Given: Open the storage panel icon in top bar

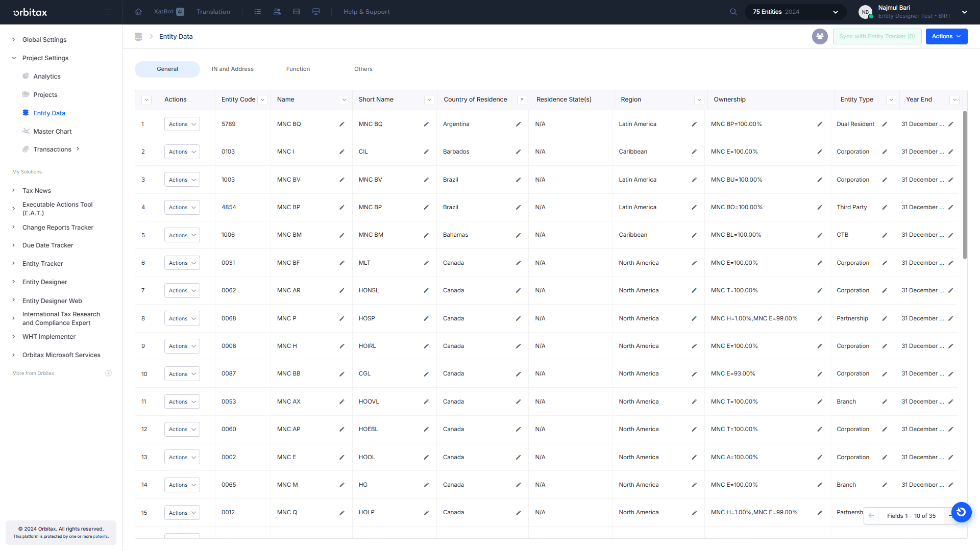Looking at the screenshot, I should [297, 12].
